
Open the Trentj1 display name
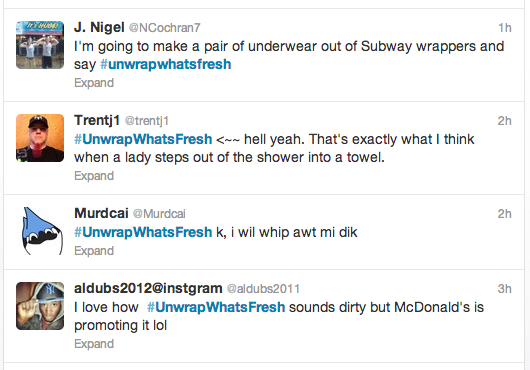tap(97, 120)
